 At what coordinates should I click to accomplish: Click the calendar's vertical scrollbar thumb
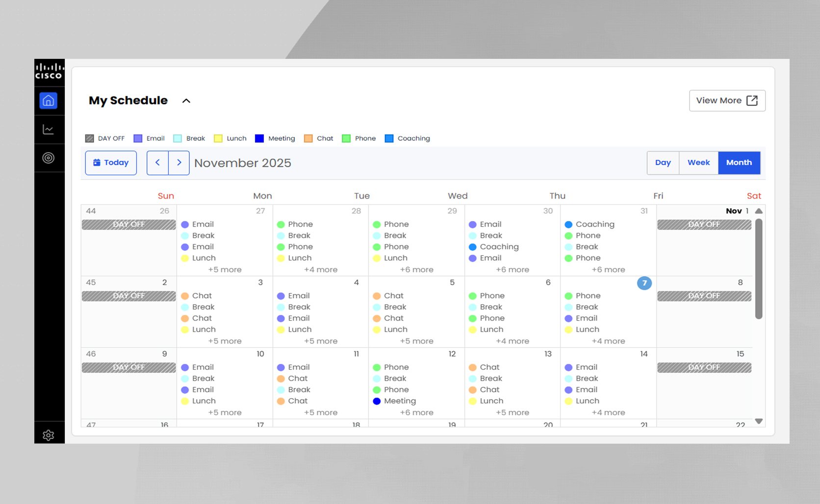[759, 269]
